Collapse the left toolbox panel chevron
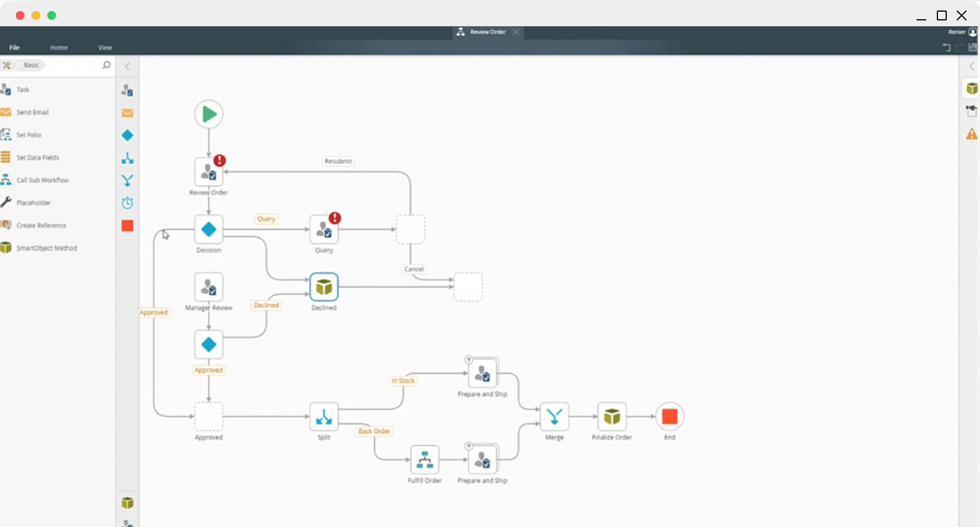The width and height of the screenshot is (980, 527). (x=127, y=66)
